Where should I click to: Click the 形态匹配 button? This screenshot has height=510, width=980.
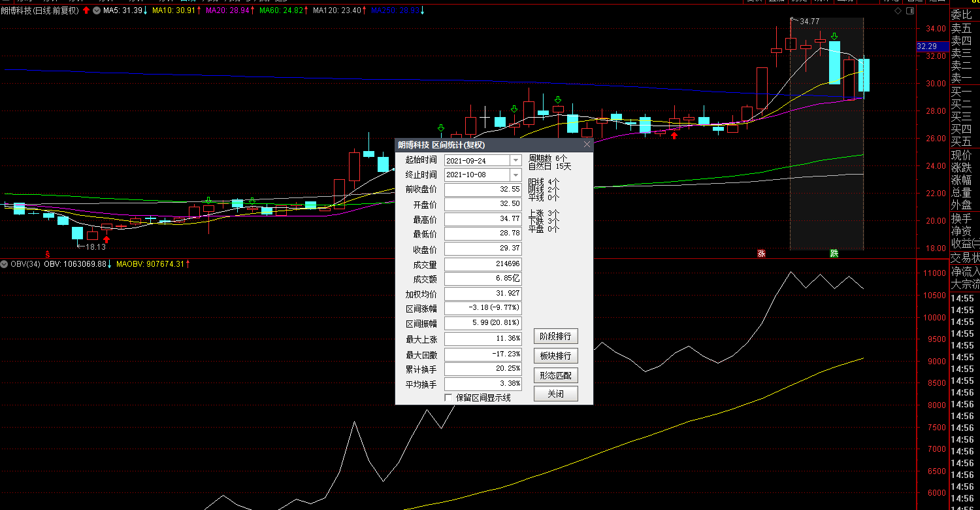click(556, 375)
